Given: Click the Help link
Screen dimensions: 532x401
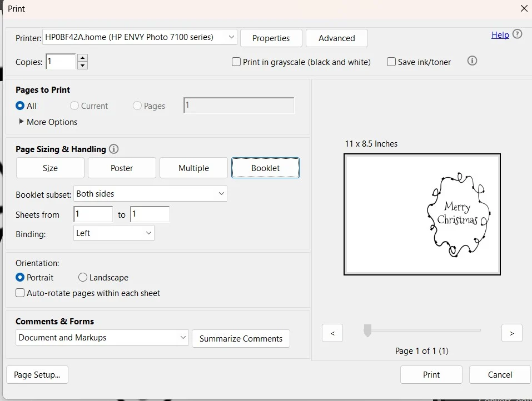Looking at the screenshot, I should (500, 34).
